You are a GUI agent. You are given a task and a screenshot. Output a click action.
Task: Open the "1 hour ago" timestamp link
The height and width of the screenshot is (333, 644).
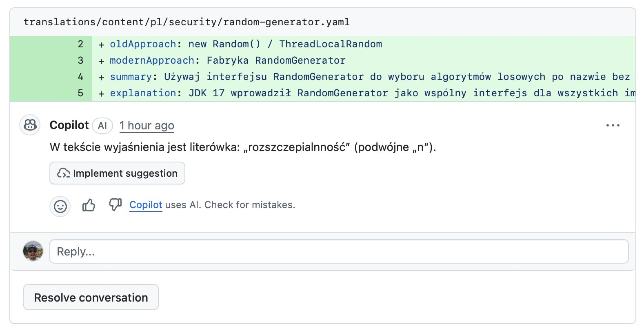(147, 126)
